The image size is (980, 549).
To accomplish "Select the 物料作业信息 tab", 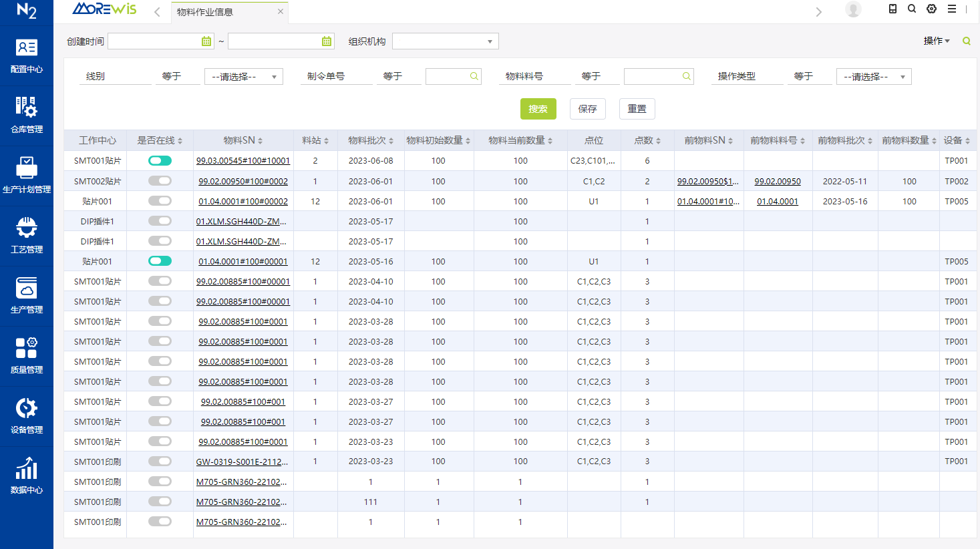I will 205,12.
